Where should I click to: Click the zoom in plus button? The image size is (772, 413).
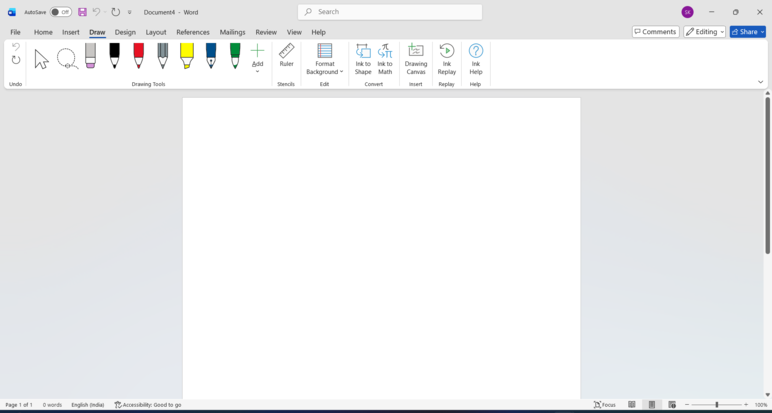coord(745,405)
